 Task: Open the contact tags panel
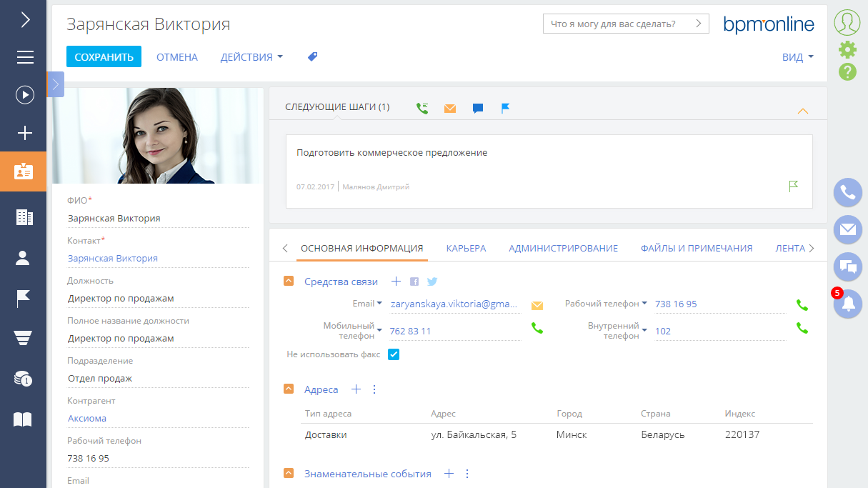pyautogui.click(x=311, y=56)
